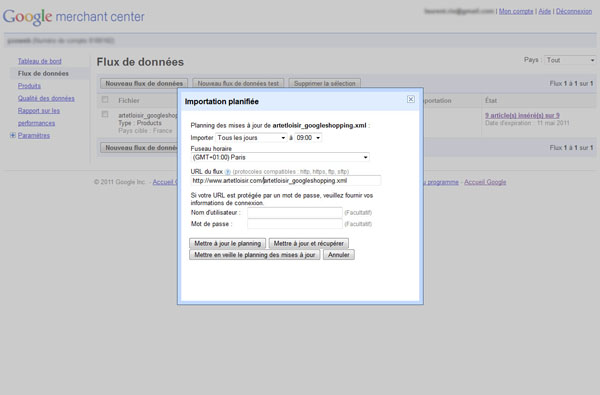The image size is (600, 395).
Task: Click the Google merchant center logo
Action: (x=73, y=17)
